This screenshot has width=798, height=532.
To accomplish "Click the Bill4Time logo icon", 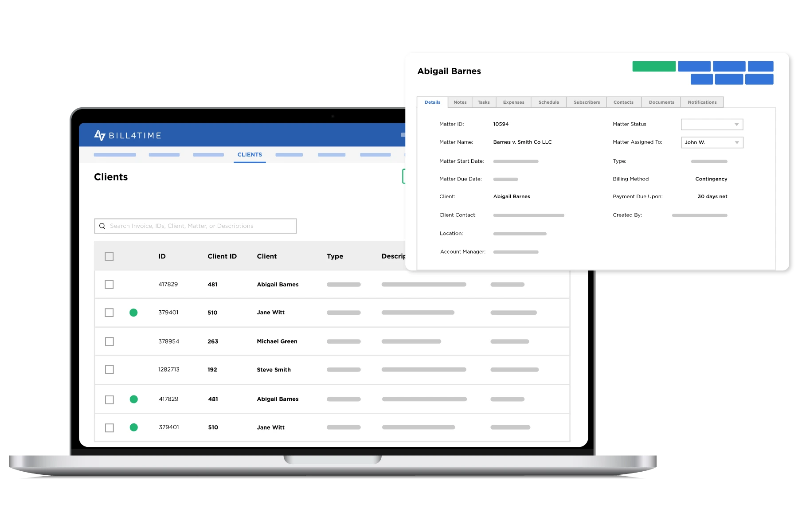I will click(x=100, y=135).
